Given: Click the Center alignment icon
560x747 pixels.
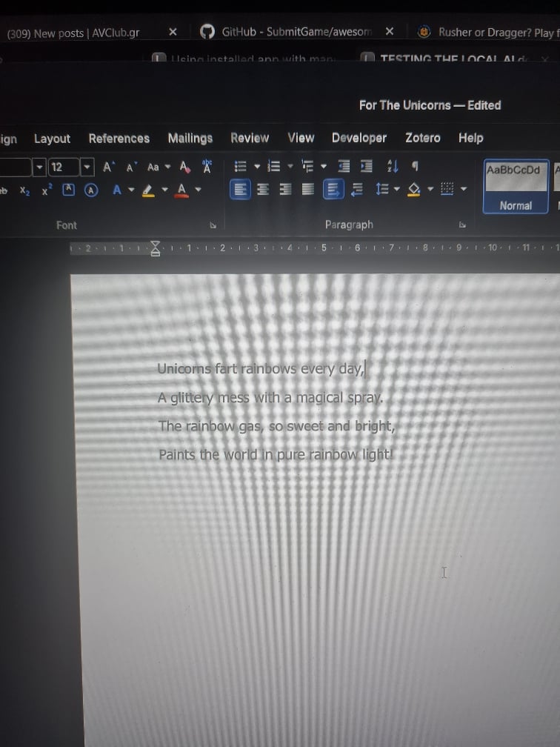Looking at the screenshot, I should (263, 190).
